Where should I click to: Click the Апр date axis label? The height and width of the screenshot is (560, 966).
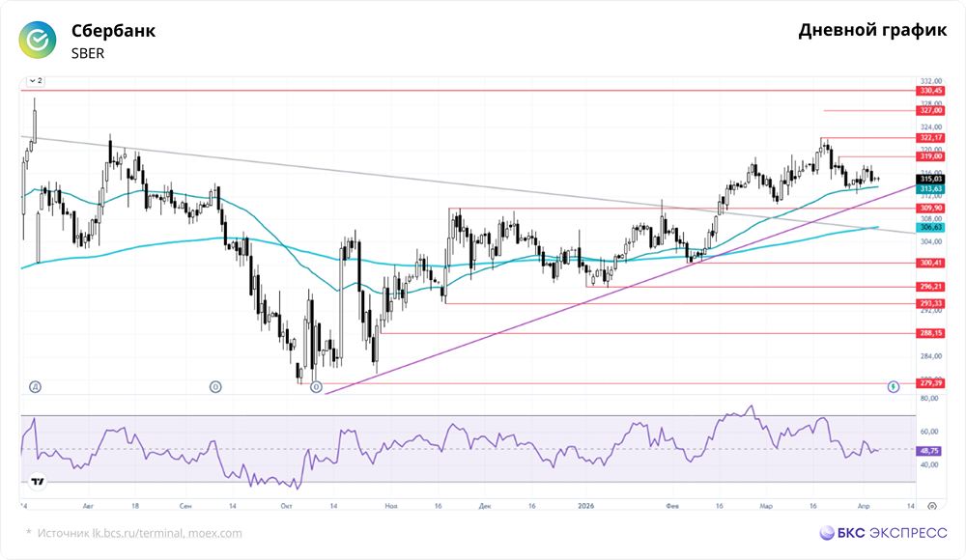[864, 506]
